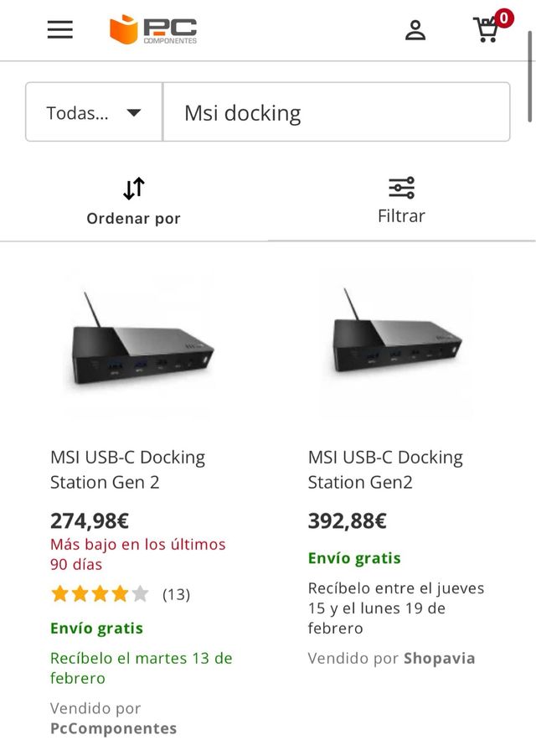Click the star rating of first product

pyautogui.click(x=100, y=594)
